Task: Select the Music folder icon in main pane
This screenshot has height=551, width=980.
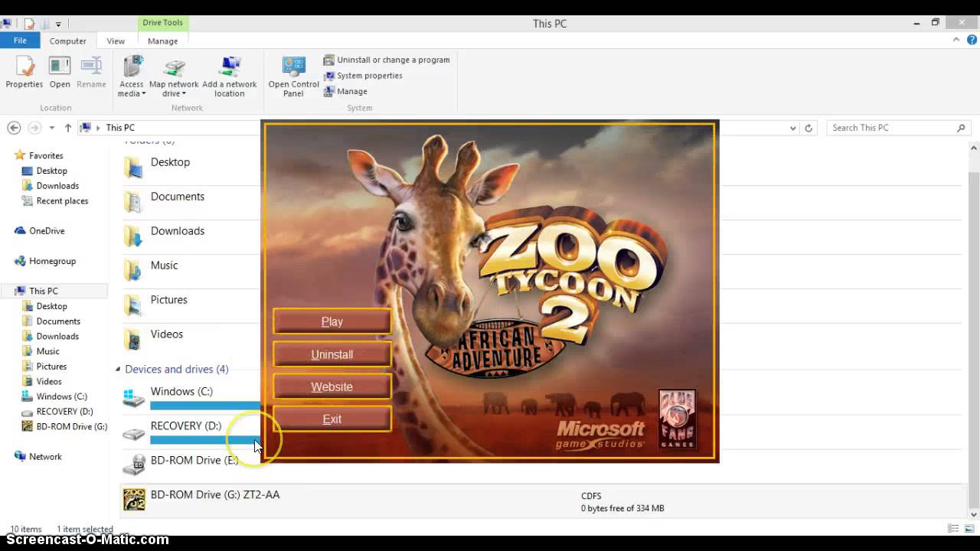Action: pyautogui.click(x=134, y=270)
